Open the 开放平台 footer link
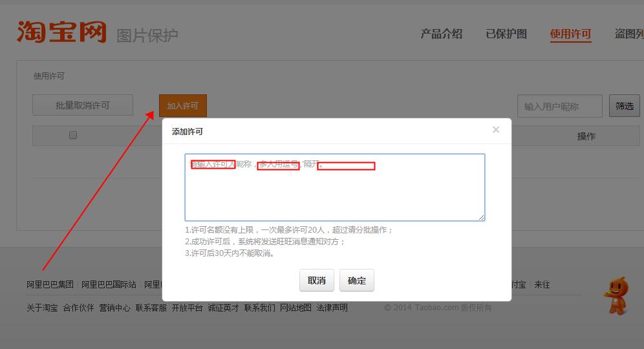Viewport: 644px width, 349px height. pyautogui.click(x=188, y=308)
